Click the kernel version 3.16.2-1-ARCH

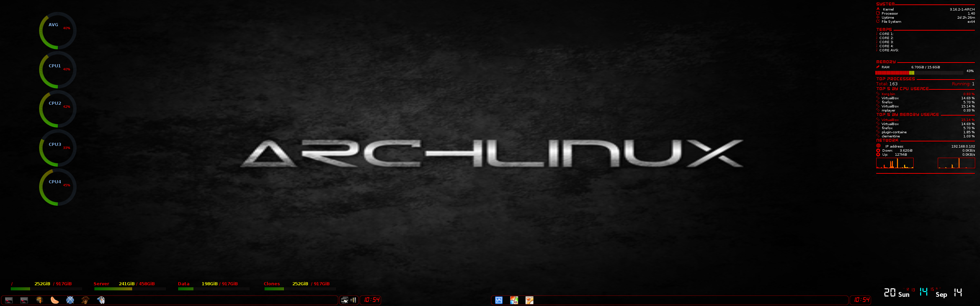[962, 9]
